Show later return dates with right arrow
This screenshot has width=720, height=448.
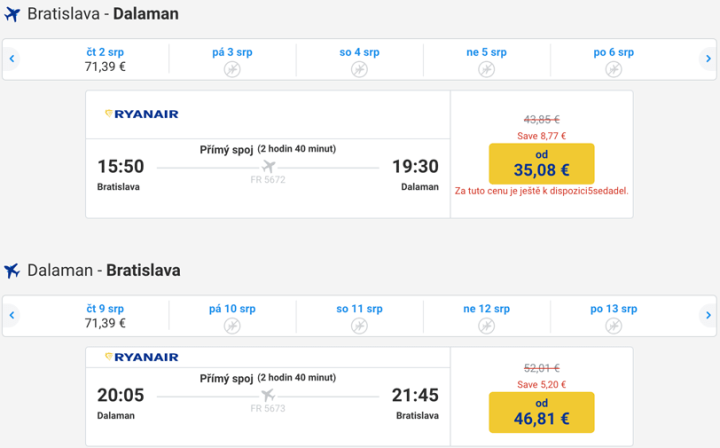[x=708, y=316]
